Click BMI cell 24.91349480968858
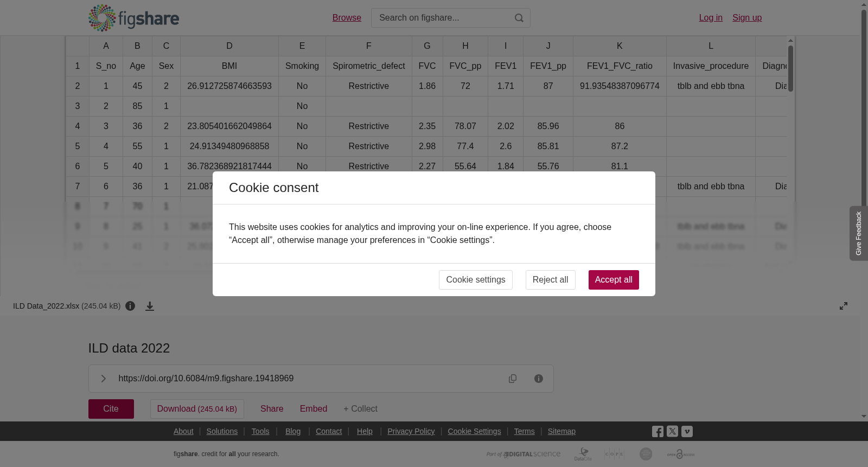The height and width of the screenshot is (467, 868). click(x=229, y=146)
